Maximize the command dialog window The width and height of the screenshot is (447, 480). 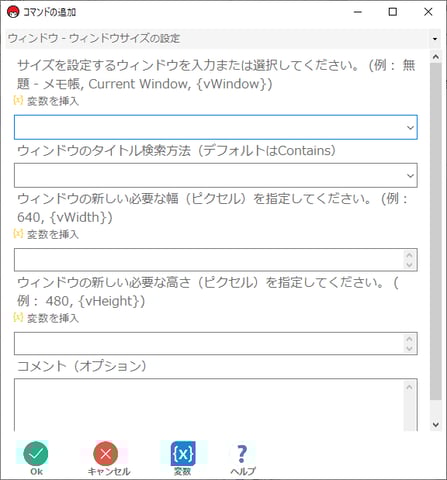393,12
